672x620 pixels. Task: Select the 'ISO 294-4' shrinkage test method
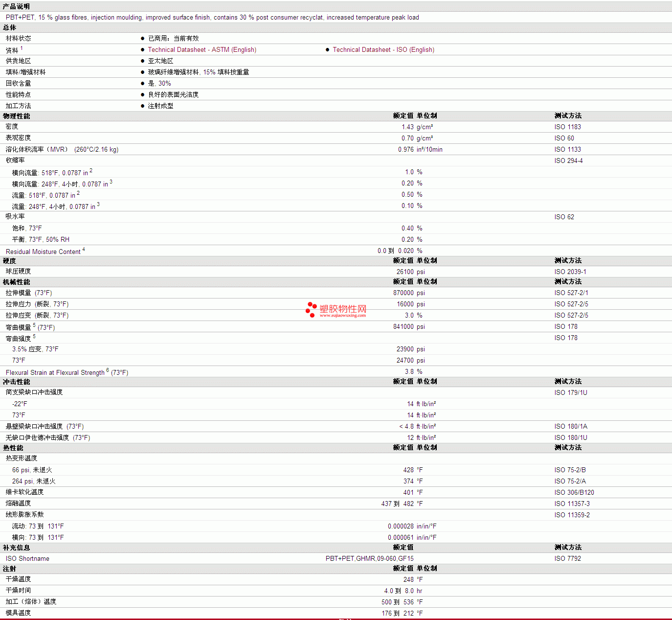pyautogui.click(x=569, y=161)
